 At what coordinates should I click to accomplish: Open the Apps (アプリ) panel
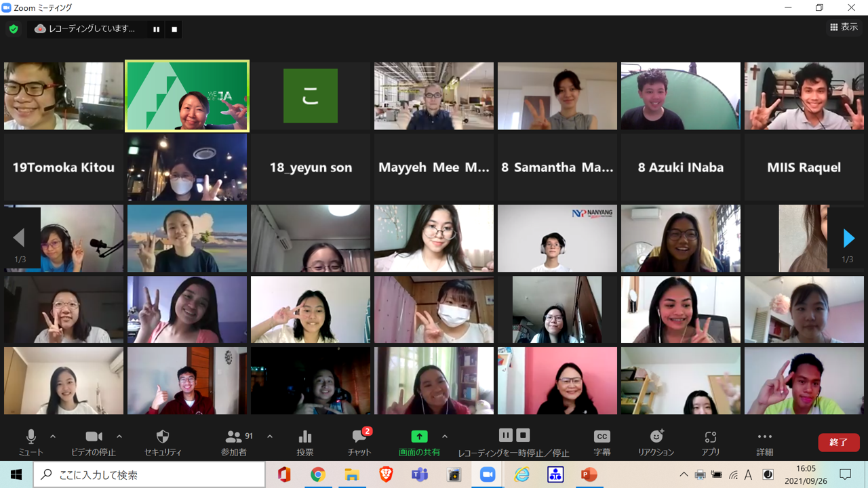tap(710, 442)
